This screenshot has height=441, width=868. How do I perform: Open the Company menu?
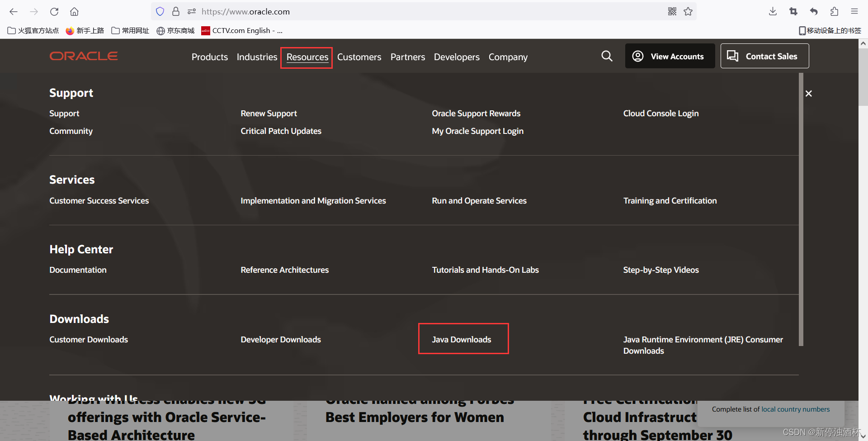(508, 57)
